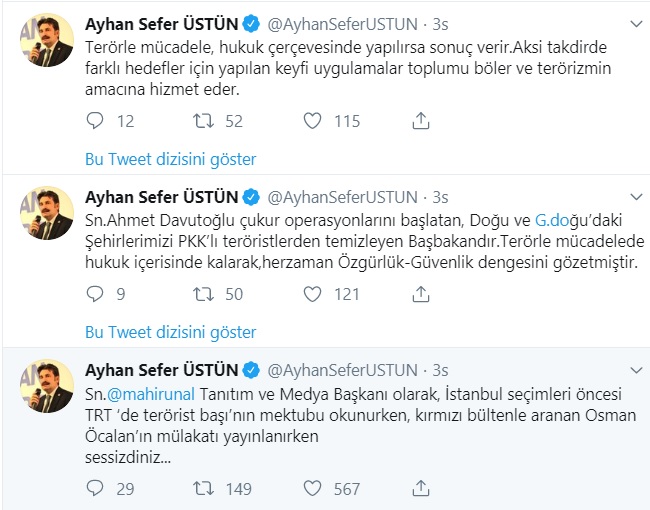Show the thread under the second tweet

170,332
